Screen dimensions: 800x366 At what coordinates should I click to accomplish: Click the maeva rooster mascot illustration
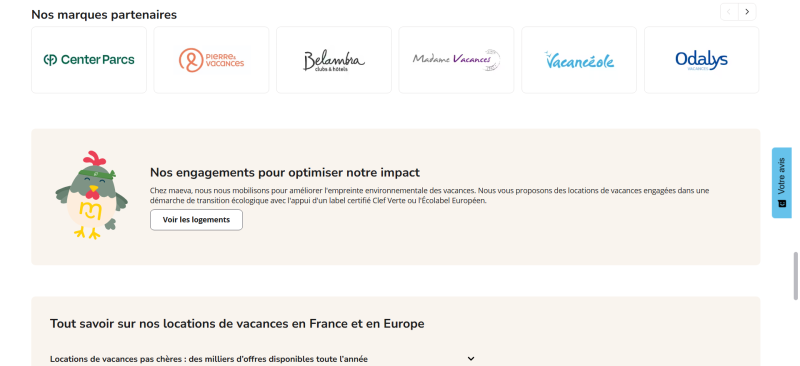point(91,195)
